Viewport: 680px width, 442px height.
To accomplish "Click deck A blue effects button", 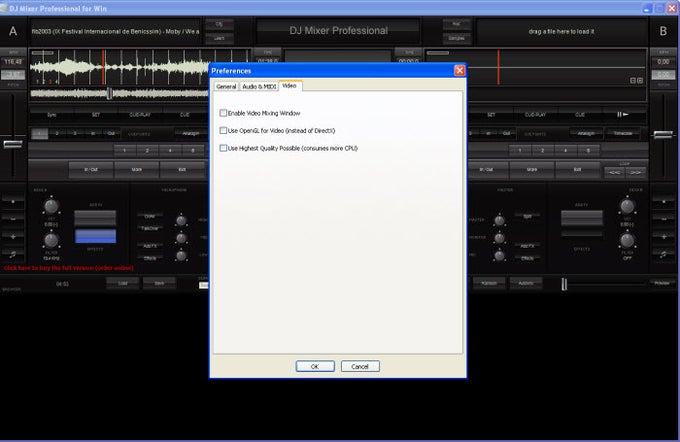I will pyautogui.click(x=95, y=236).
